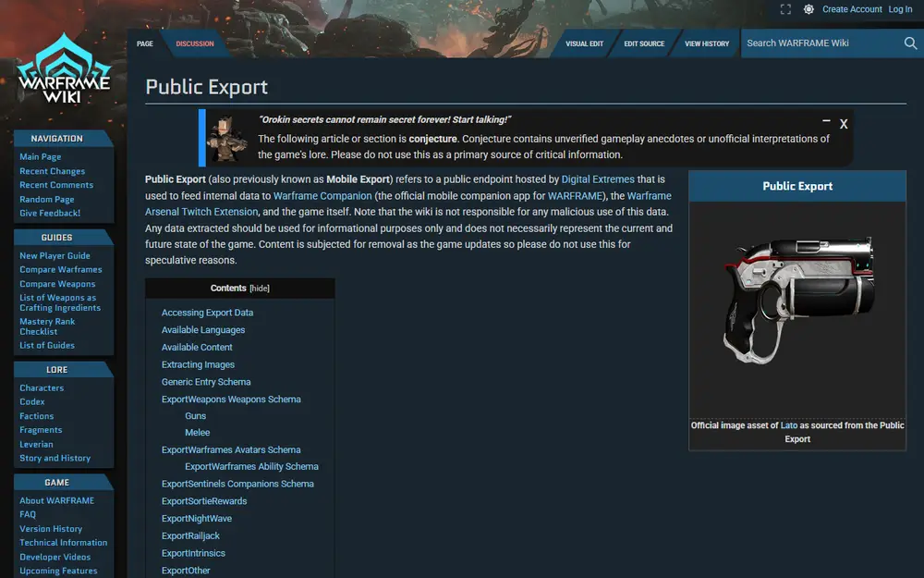
Task: Open Technical Information page
Action: [63, 543]
